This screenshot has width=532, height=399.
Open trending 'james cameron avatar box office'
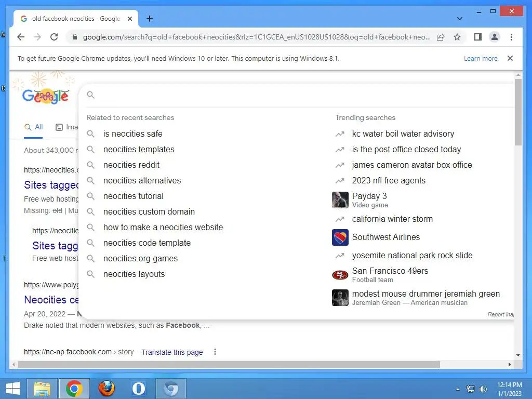(x=412, y=165)
